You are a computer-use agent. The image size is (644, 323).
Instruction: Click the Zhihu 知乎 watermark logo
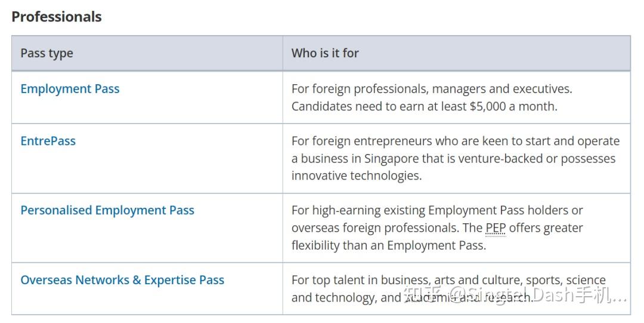tap(422, 295)
